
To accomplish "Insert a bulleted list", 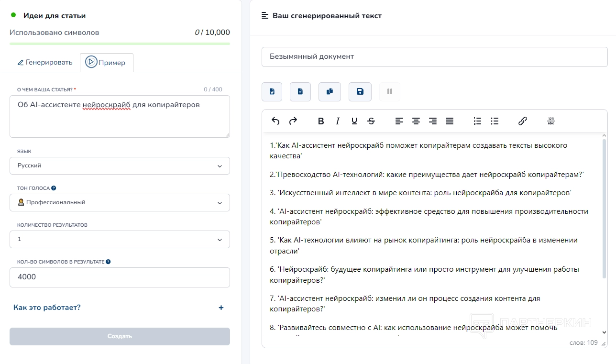I will coord(495,121).
